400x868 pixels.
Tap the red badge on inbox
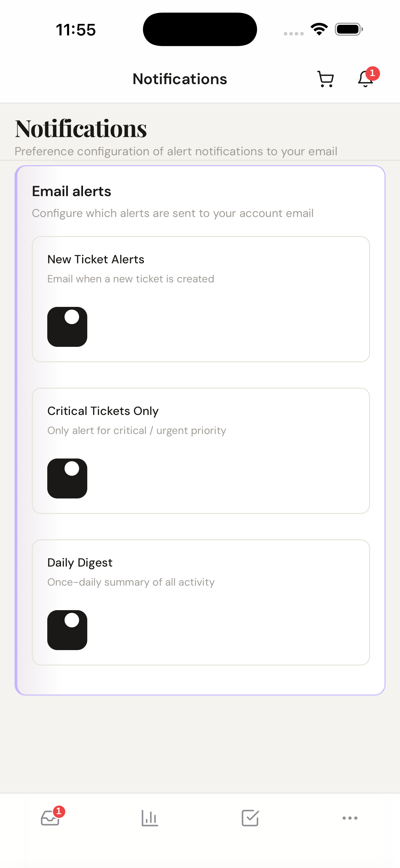59,811
